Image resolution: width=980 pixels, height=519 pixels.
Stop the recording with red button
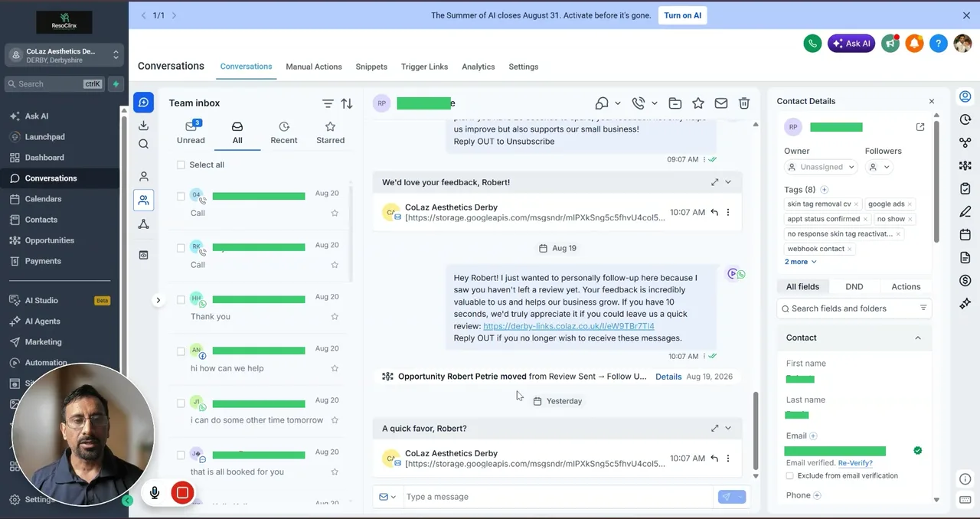pos(182,493)
